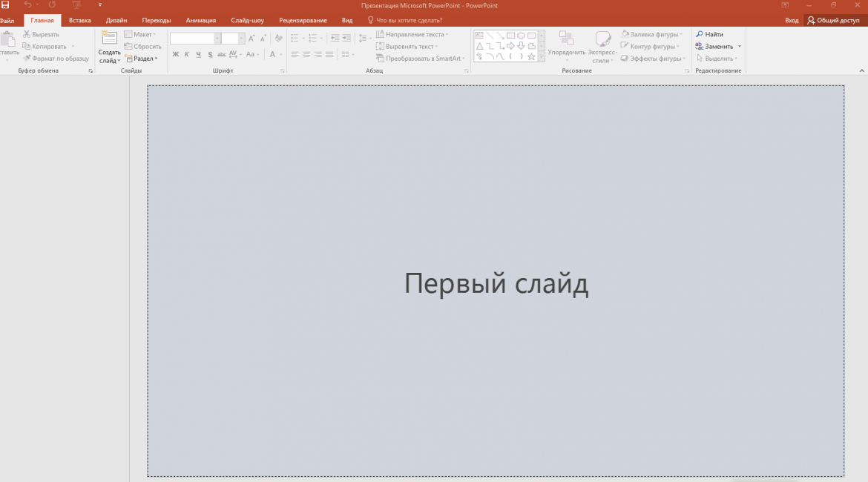Click the 'Что вы хотите сделать?' search box
The image size is (868, 482).
[x=405, y=21]
